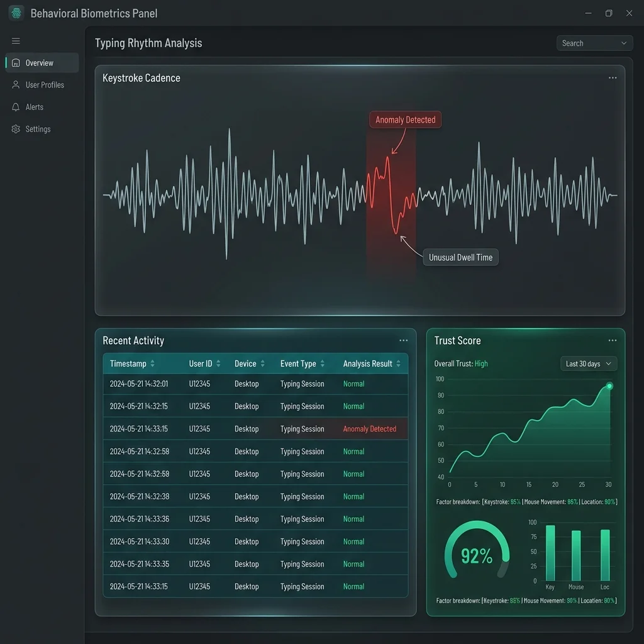Click the Settings gear icon
The image size is (644, 644).
click(x=16, y=129)
